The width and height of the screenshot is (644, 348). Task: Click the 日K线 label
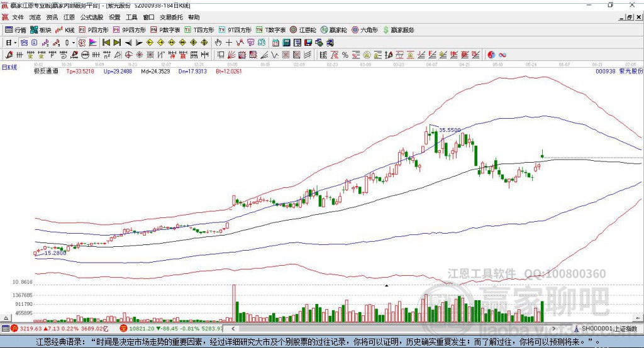coord(9,67)
